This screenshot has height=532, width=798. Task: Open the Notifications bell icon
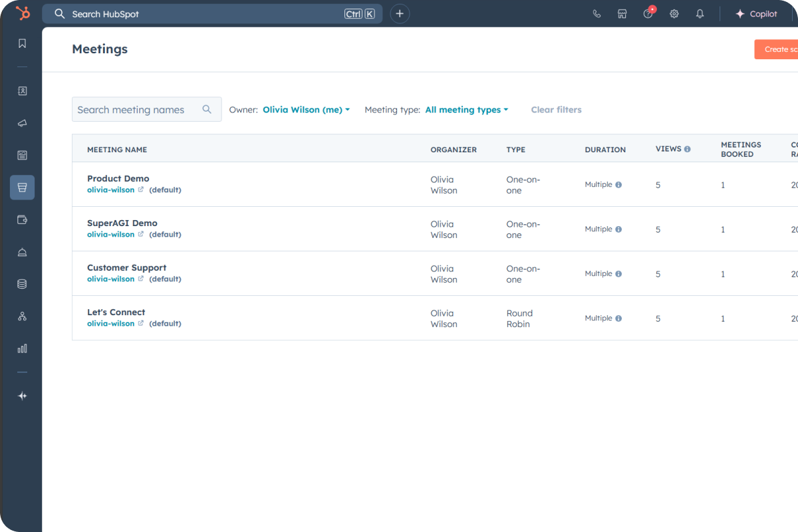(x=700, y=13)
